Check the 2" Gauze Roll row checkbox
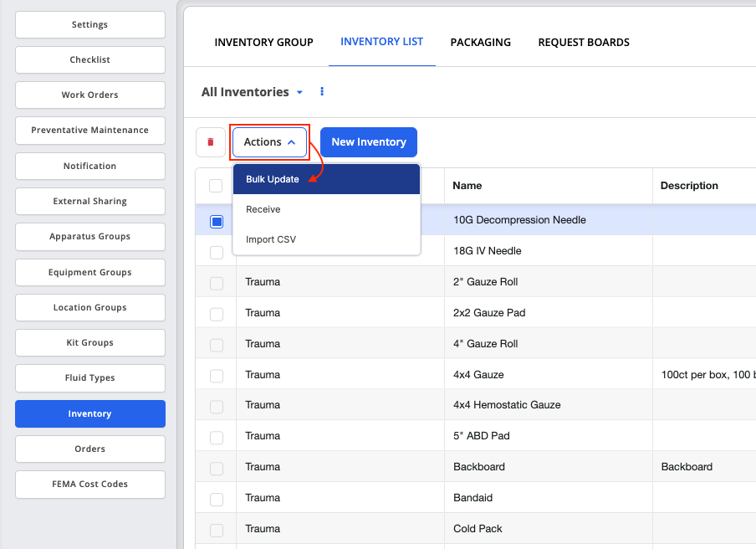 click(217, 283)
